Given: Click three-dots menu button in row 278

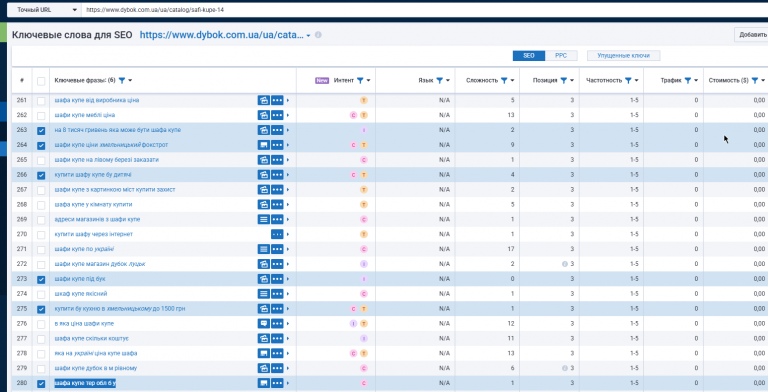Looking at the screenshot, I should [x=277, y=353].
